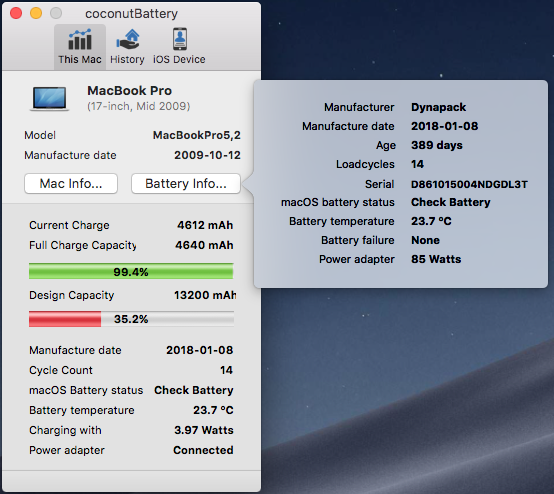The image size is (554, 494).
Task: Select the MacBookPro5,2 model value
Action: [196, 135]
